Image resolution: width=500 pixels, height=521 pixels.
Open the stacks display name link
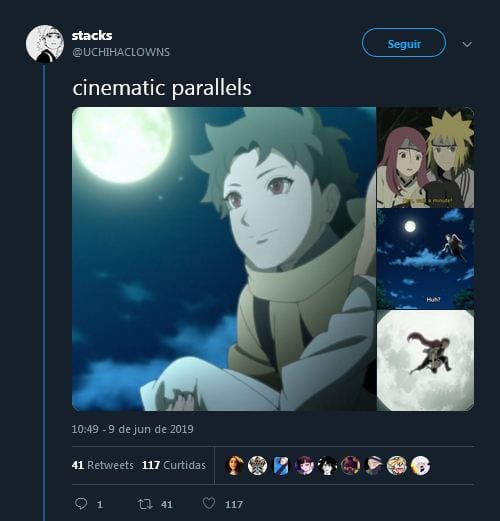click(x=92, y=35)
